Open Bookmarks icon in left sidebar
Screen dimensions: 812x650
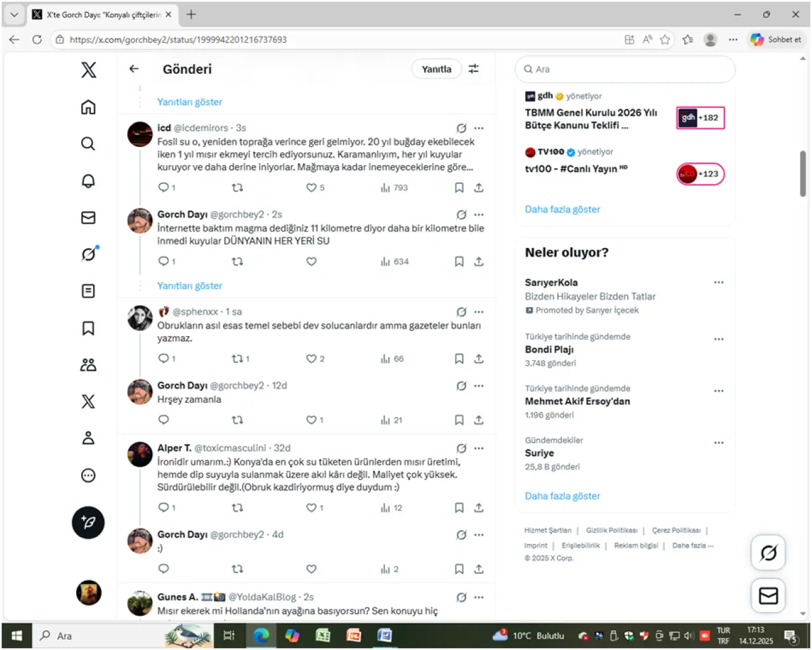[x=88, y=328]
